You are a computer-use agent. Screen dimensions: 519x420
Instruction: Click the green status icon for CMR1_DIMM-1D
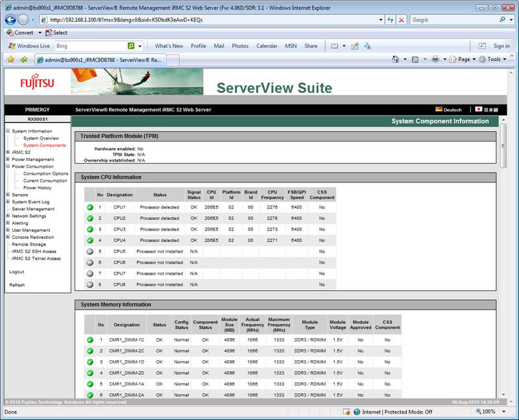click(90, 362)
